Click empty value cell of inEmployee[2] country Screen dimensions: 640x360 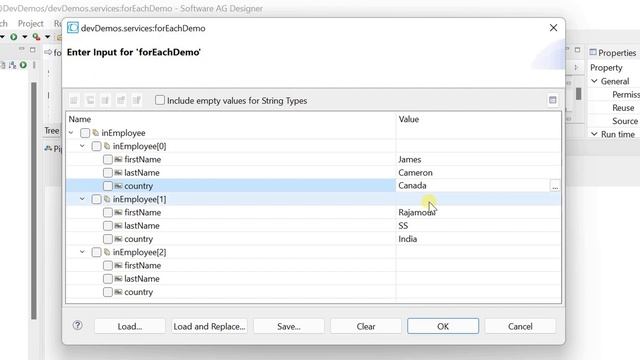(x=478, y=292)
